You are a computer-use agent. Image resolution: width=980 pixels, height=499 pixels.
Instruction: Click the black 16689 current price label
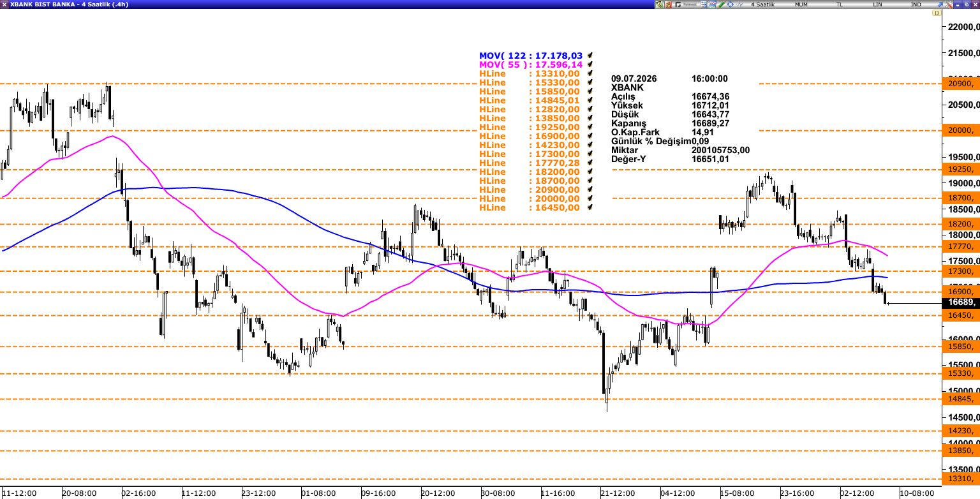pyautogui.click(x=961, y=302)
